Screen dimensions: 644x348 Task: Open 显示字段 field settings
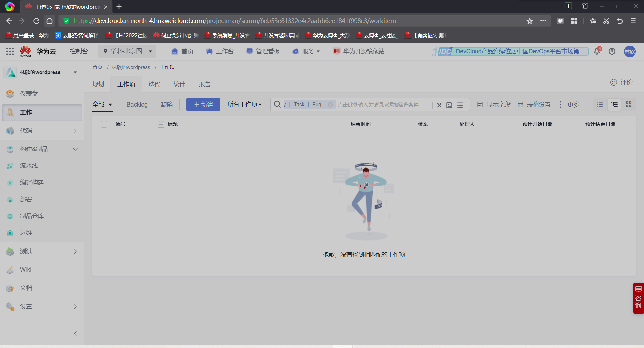coord(494,105)
